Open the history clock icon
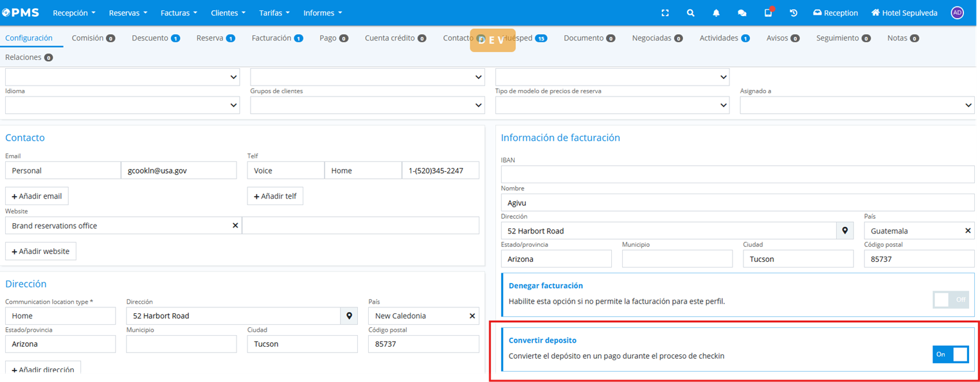Image resolution: width=980 pixels, height=382 pixels. coord(794,13)
